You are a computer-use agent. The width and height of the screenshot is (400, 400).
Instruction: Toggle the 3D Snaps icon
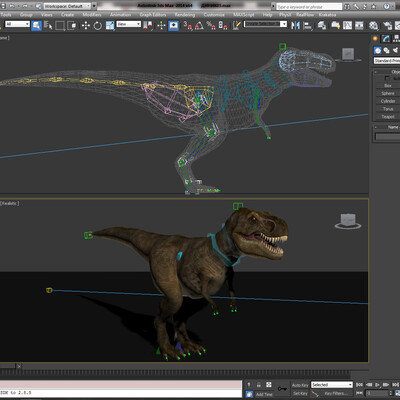[188, 25]
